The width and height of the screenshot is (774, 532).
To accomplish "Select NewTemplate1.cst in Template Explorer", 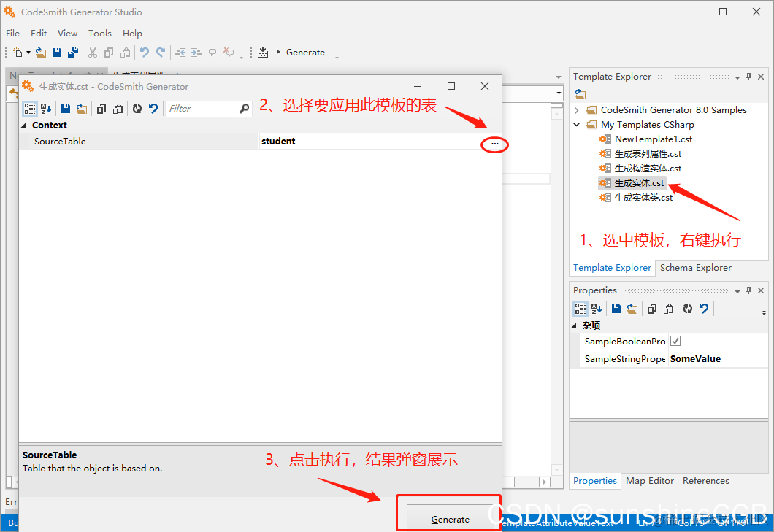I will (x=653, y=139).
